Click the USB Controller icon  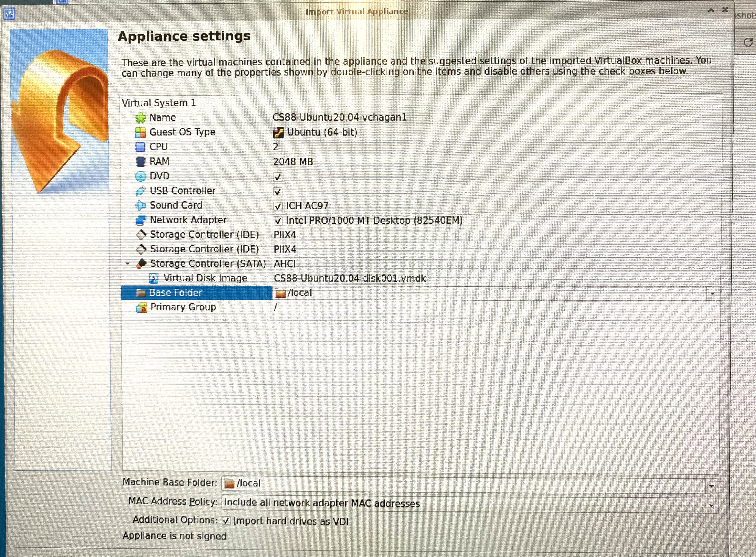(x=141, y=191)
